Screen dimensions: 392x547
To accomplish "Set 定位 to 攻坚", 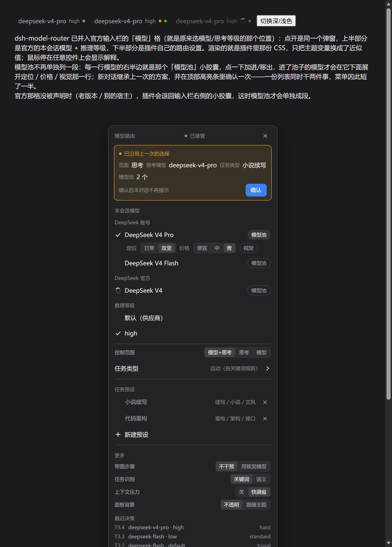I will coord(166,248).
